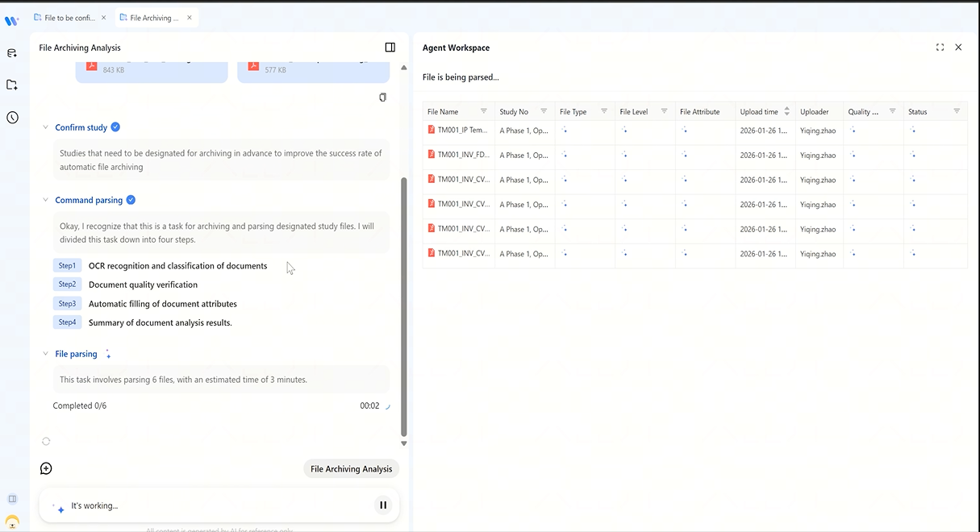The height and width of the screenshot is (532, 980).
Task: Switch to the File to be confi... tab
Action: (70, 18)
